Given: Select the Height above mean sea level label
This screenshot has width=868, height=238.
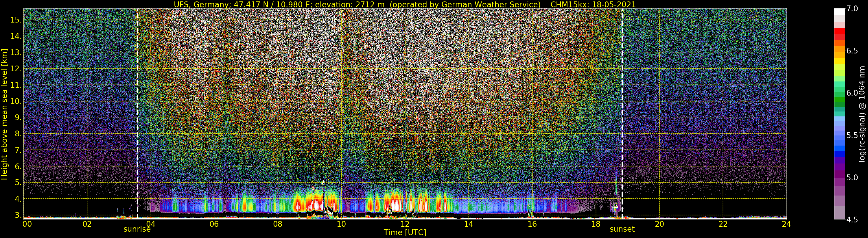Looking at the screenshot, I should 4,114.
